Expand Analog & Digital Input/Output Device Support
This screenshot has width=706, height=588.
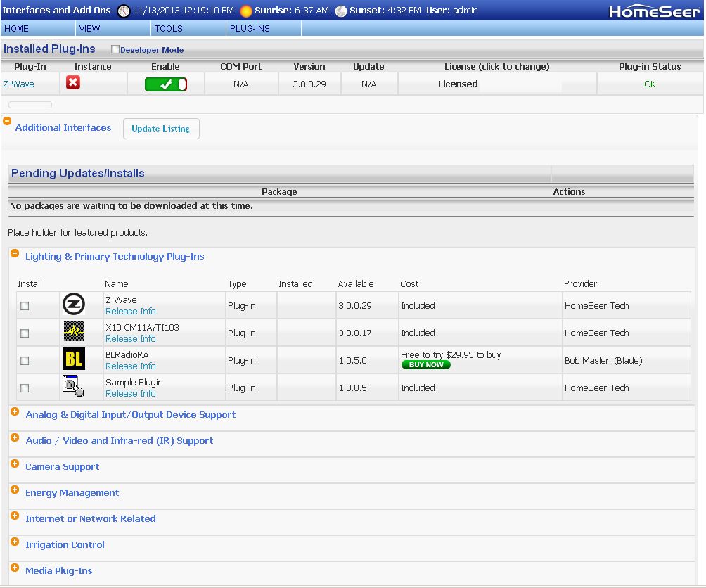[x=15, y=411]
